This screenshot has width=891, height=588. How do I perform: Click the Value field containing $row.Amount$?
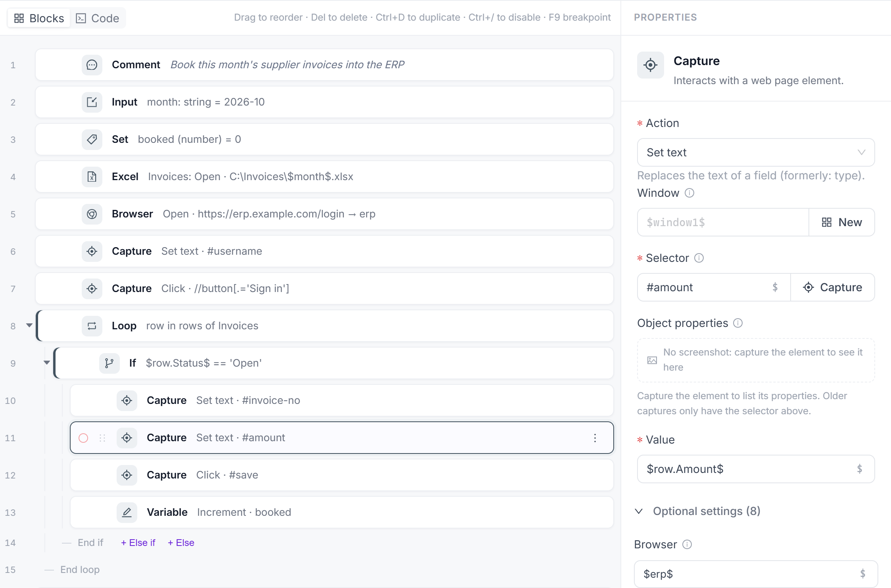point(756,469)
